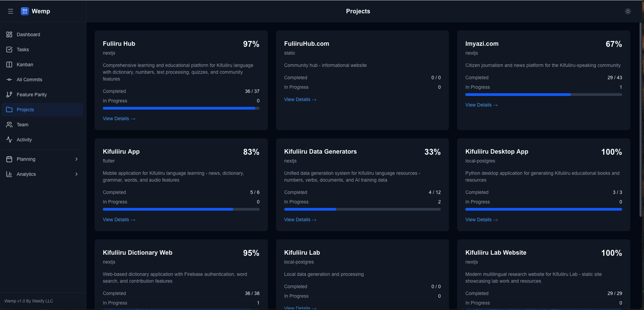Click the Wemp logo icon
The height and width of the screenshot is (310, 644).
pos(25,11)
